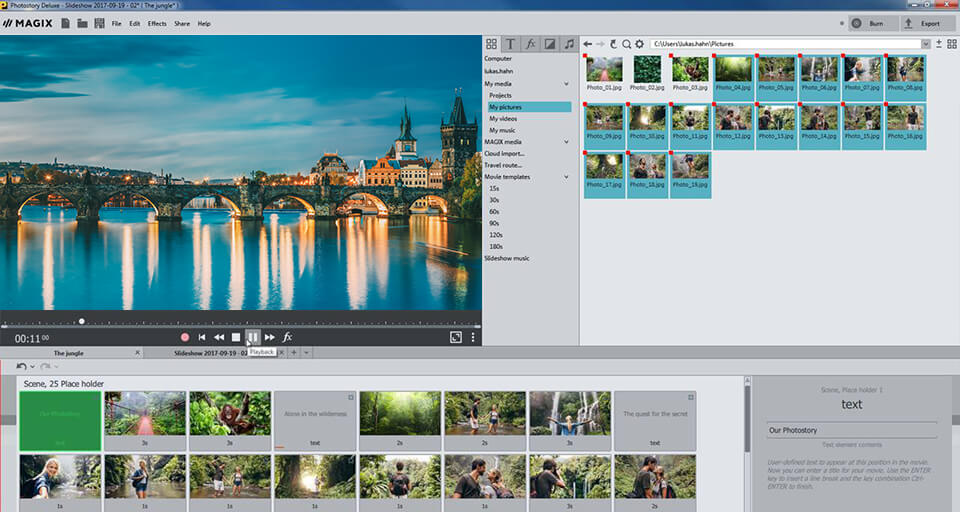Select the orangutan photo in storyboard
The height and width of the screenshot is (512, 960).
click(230, 421)
